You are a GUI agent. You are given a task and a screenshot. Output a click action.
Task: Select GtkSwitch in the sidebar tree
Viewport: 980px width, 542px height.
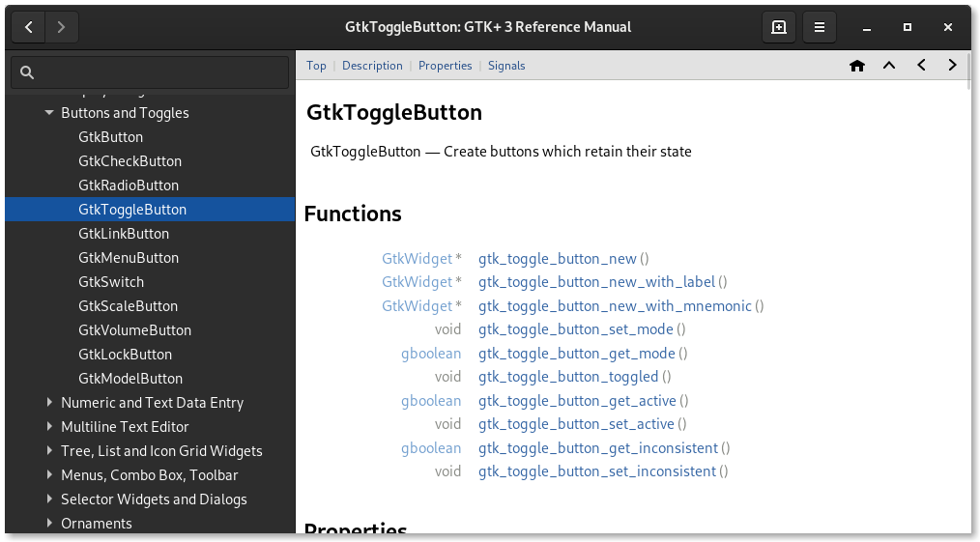tap(111, 282)
